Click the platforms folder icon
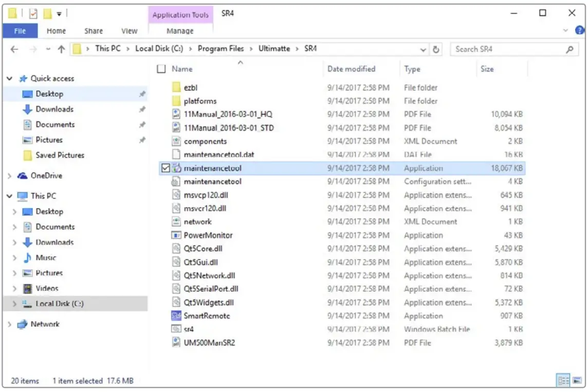 click(x=176, y=101)
